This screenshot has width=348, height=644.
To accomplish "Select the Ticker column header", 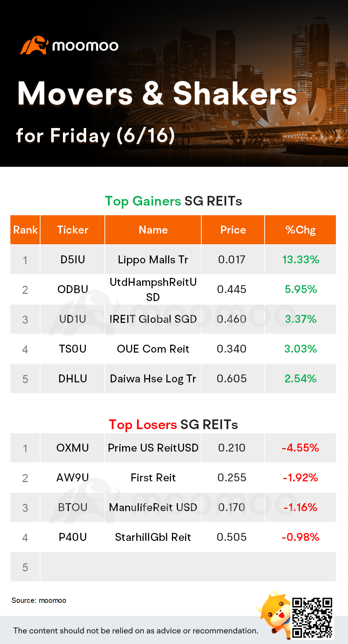I will point(73,230).
